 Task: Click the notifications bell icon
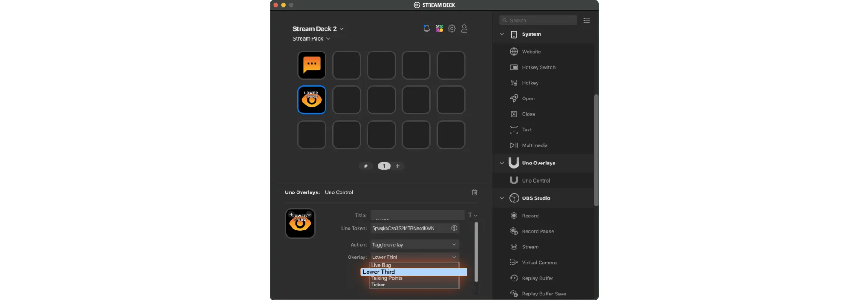coord(426,28)
